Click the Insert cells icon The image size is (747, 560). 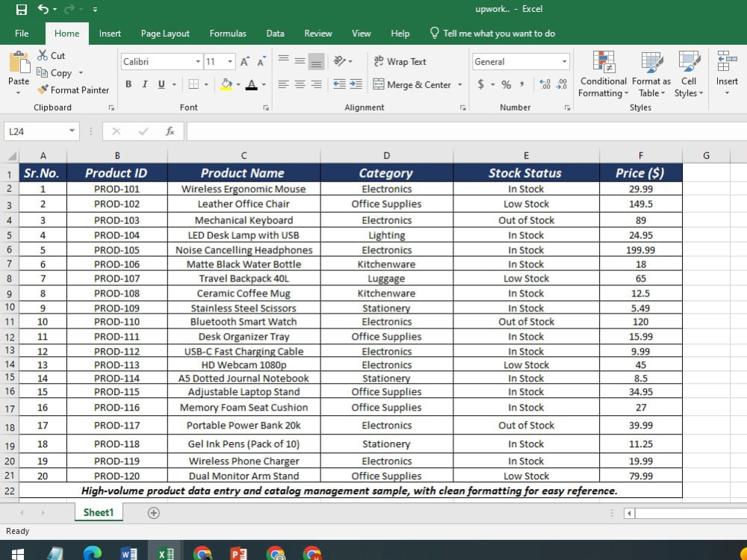tap(727, 62)
